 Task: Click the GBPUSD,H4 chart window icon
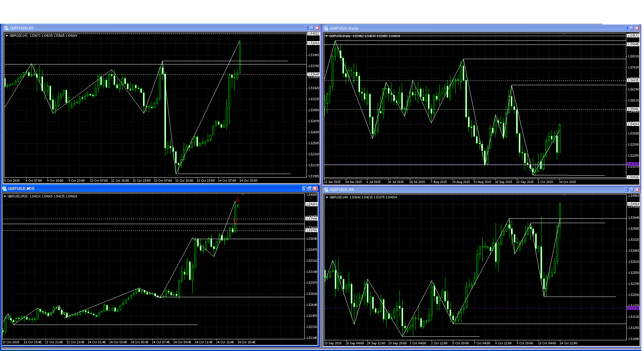click(326, 190)
